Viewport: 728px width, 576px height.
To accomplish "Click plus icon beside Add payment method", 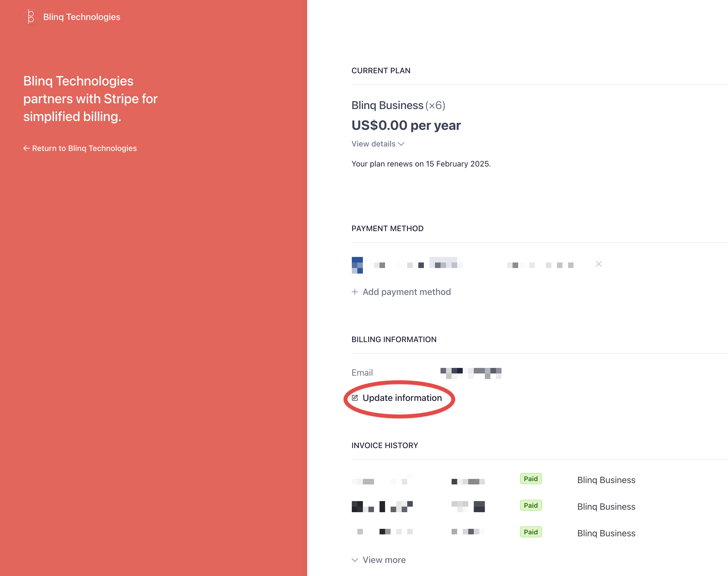I will point(355,292).
